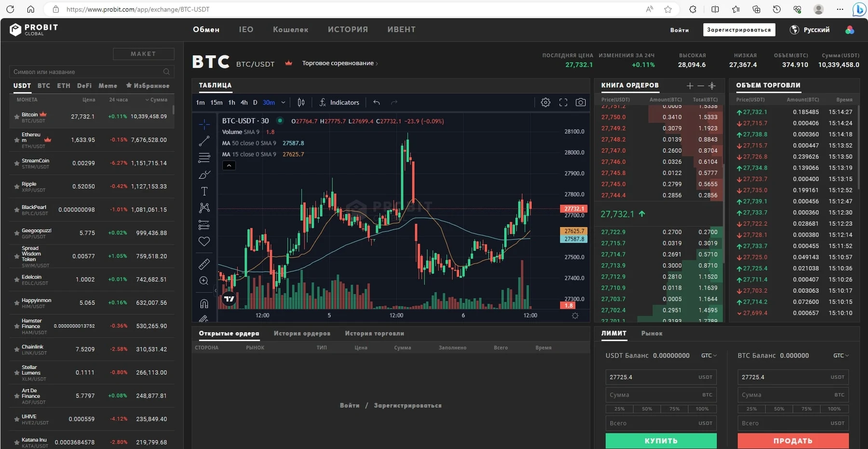Select the 4h chart timeframe

click(244, 103)
